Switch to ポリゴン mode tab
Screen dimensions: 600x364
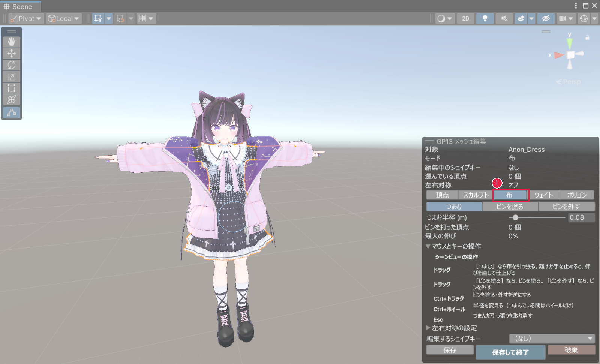pyautogui.click(x=577, y=195)
